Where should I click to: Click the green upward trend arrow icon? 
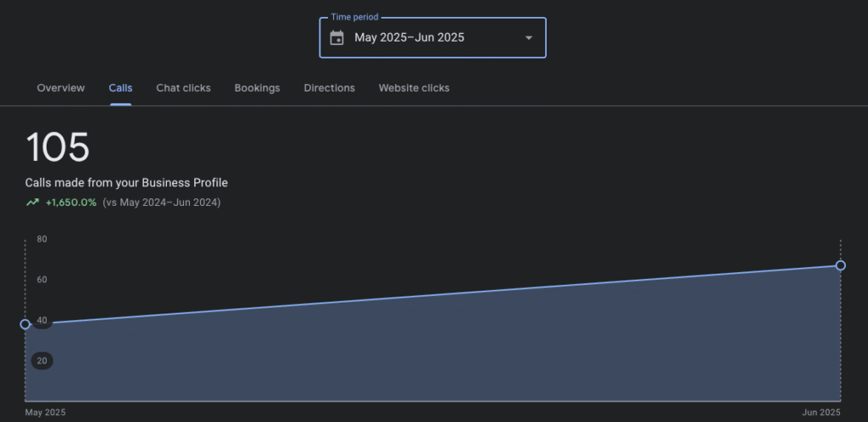(33, 203)
